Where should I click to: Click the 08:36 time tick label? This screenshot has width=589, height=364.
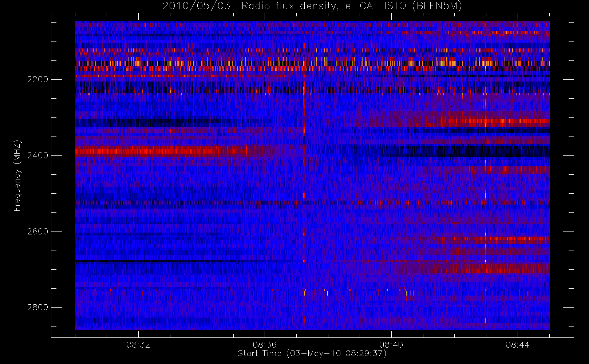pos(265,344)
